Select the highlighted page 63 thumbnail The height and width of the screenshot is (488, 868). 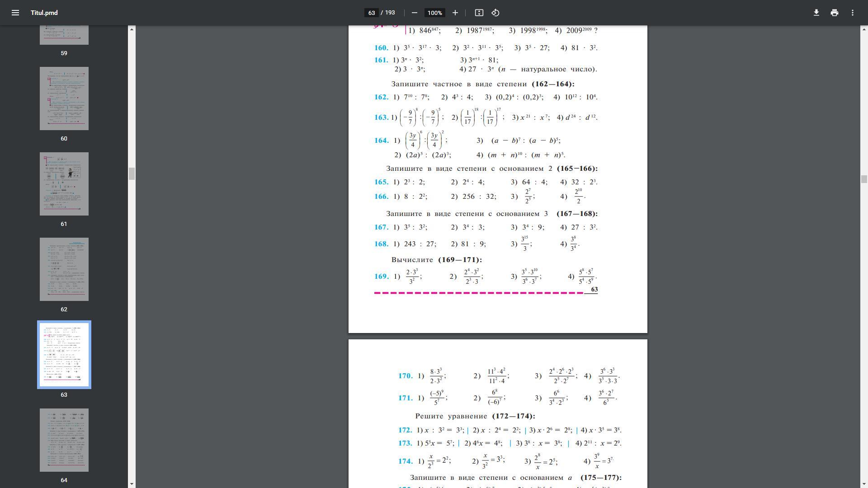(x=64, y=355)
